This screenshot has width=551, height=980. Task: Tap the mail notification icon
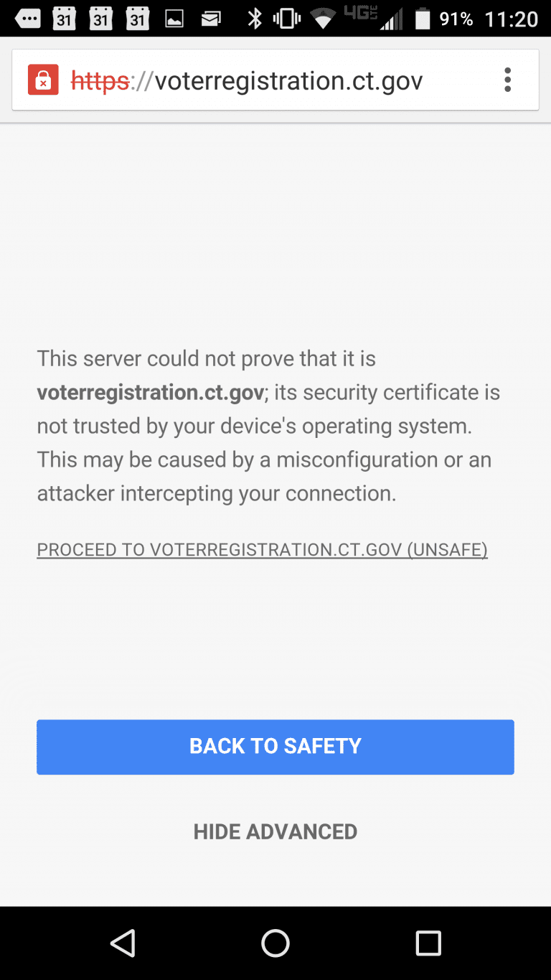[x=211, y=19]
